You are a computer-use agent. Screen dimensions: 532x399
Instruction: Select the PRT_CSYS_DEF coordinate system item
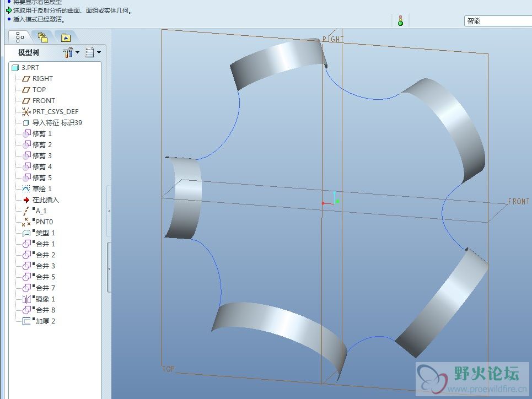tap(50, 112)
